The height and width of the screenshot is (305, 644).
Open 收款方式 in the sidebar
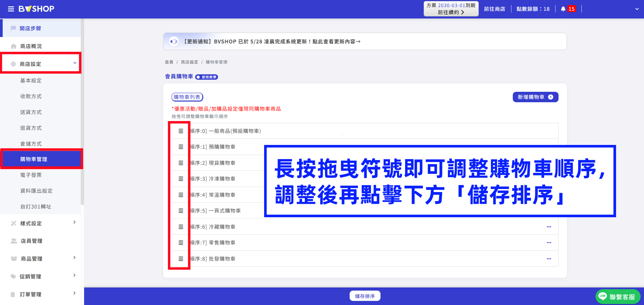(31, 96)
